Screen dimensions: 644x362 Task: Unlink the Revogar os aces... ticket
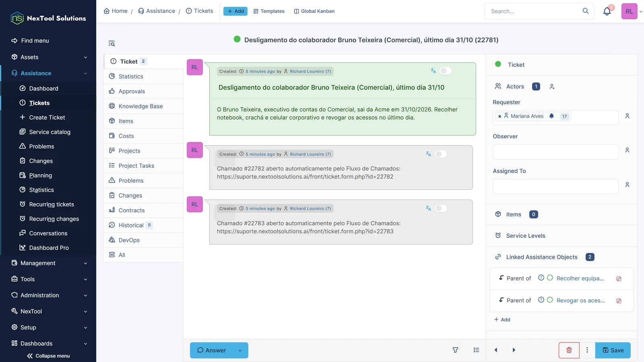pos(619,301)
